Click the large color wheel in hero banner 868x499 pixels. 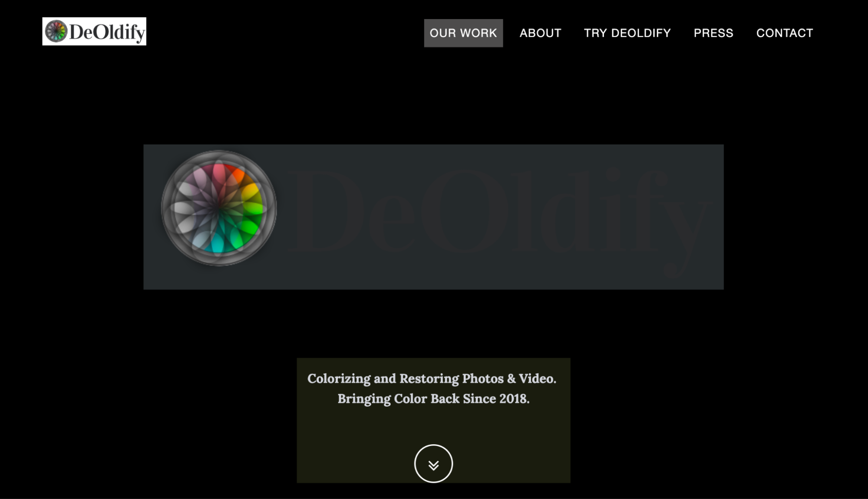(x=219, y=208)
